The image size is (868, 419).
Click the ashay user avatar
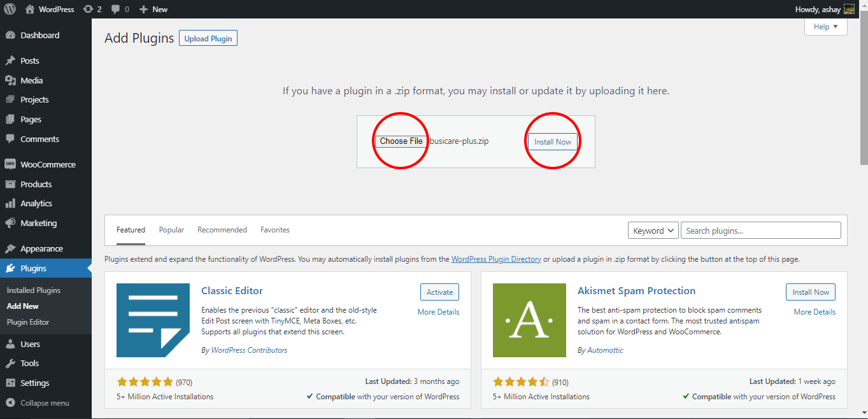(849, 10)
